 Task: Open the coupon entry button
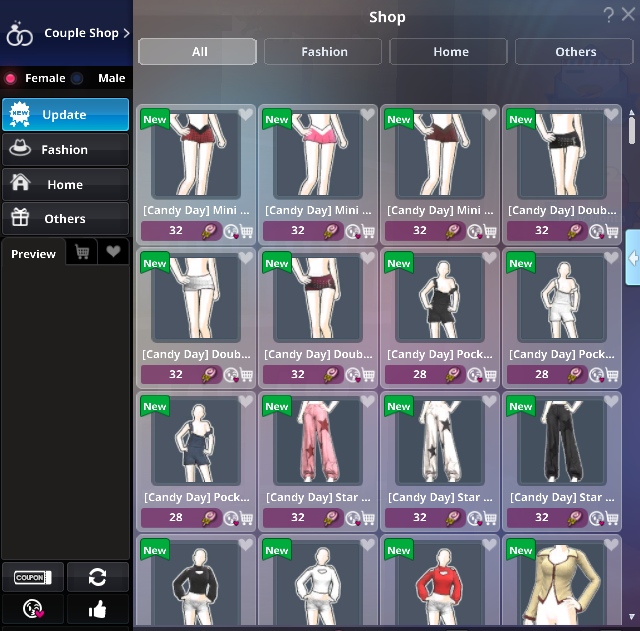[x=33, y=577]
